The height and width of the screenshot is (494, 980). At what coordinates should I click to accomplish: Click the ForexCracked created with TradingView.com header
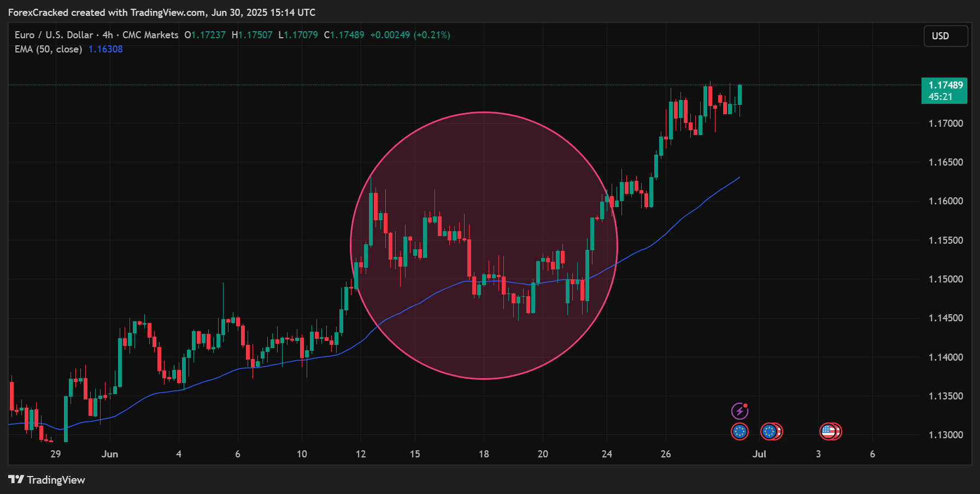pos(162,12)
